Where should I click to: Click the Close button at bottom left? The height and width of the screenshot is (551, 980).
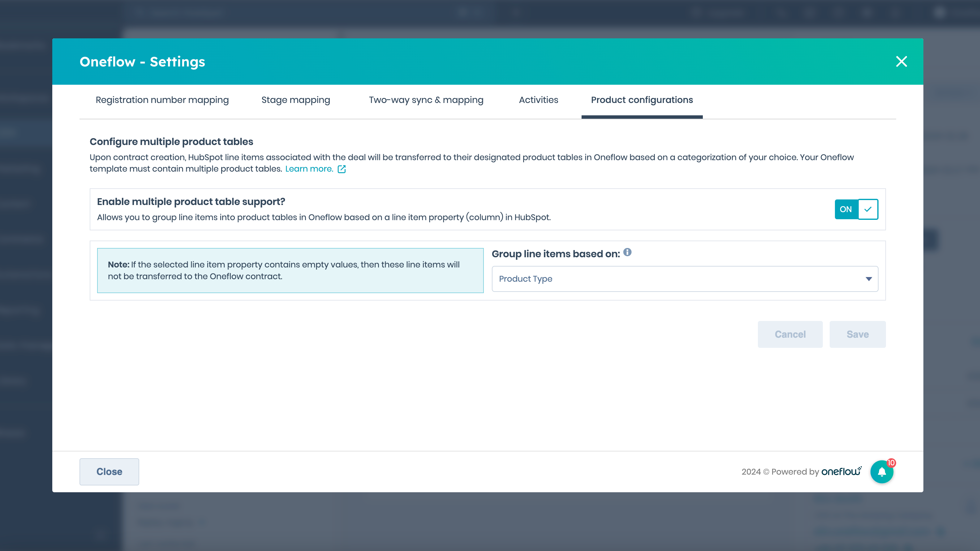pyautogui.click(x=109, y=472)
